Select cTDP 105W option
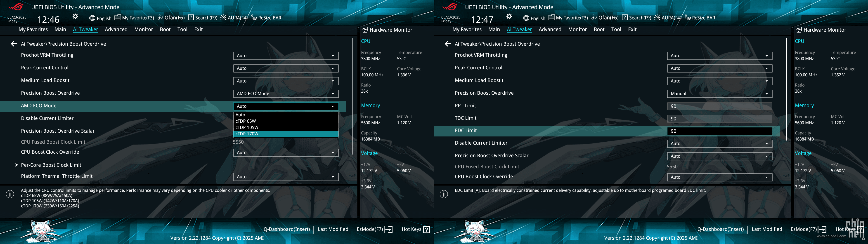This screenshot has width=868, height=244. (286, 128)
